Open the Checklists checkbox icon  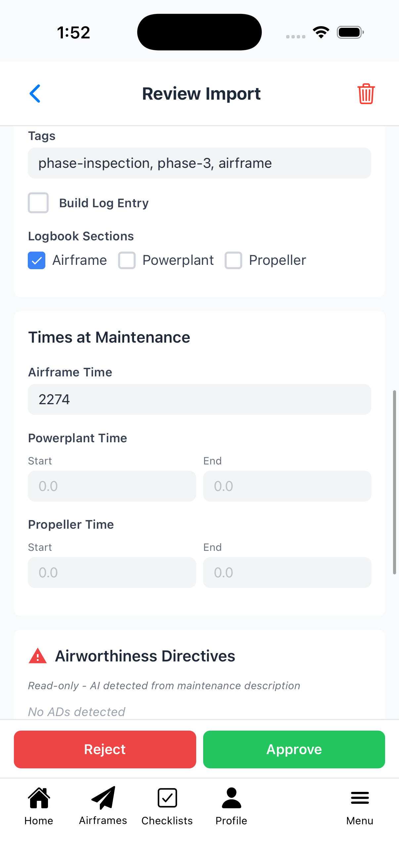coord(167,798)
